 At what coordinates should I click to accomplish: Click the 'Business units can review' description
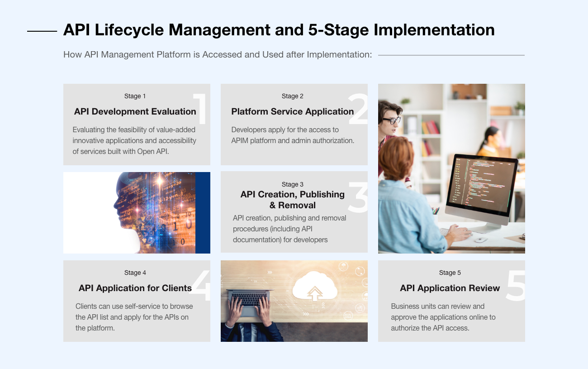point(443,317)
